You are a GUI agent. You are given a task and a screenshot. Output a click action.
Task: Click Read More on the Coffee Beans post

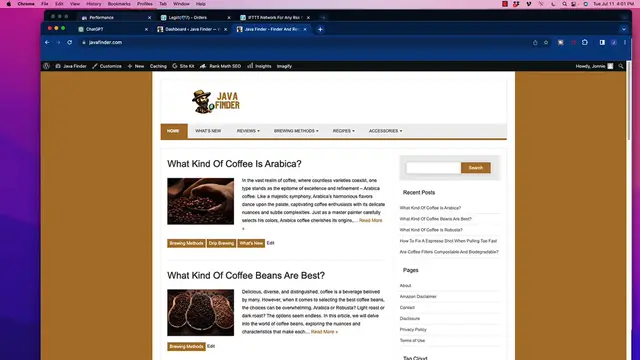point(324,332)
